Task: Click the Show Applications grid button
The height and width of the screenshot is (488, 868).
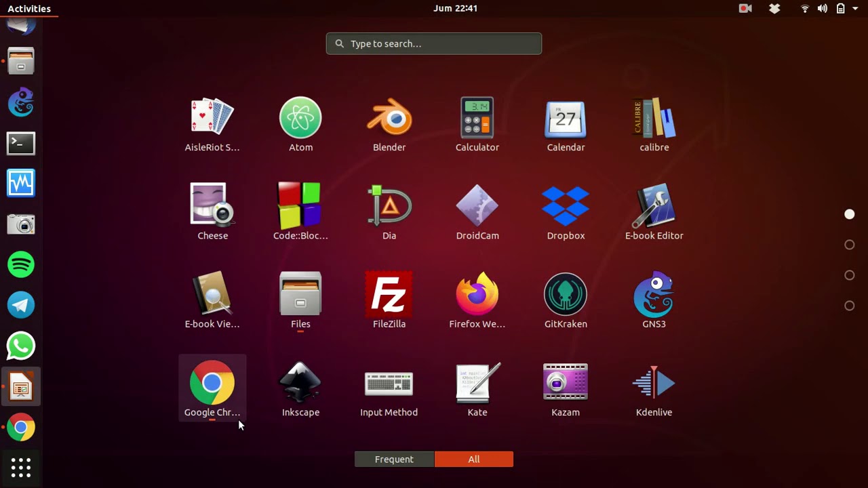Action: 21,468
